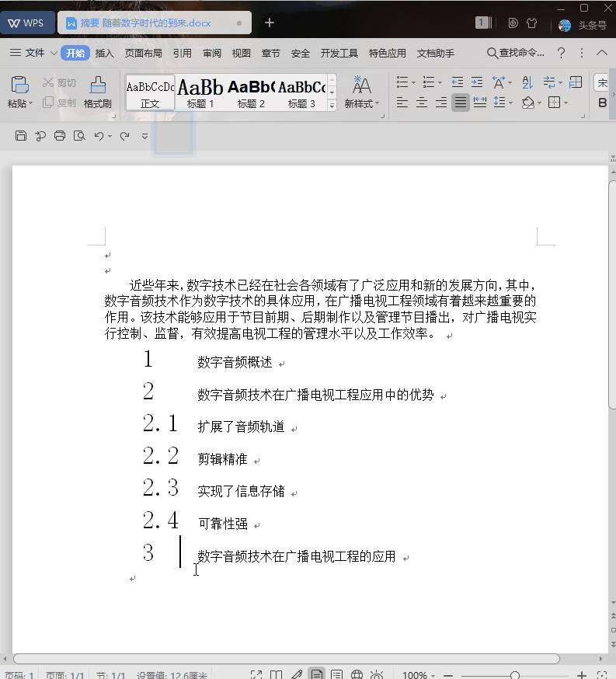Click the Chinese layout (A with arrows) icon

(x=499, y=82)
